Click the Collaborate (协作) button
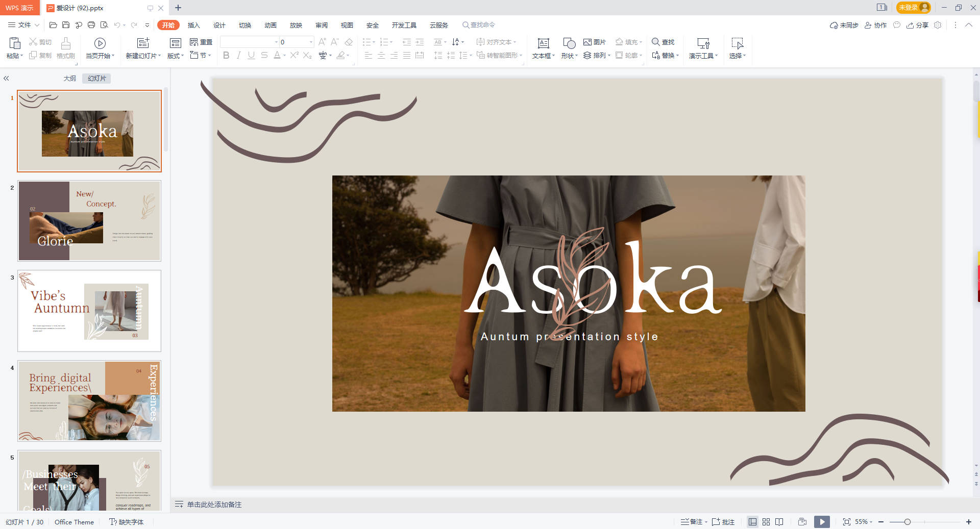Screen dimensions: 980x529 875,25
